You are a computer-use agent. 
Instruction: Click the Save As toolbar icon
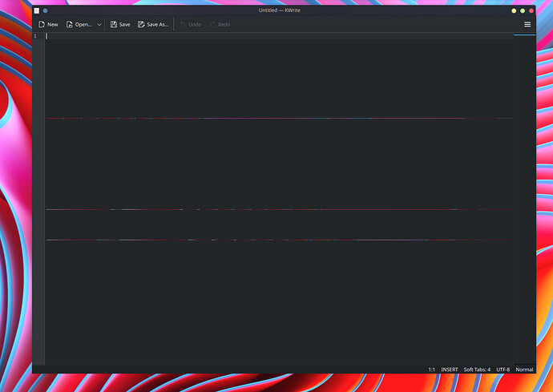pyautogui.click(x=142, y=25)
